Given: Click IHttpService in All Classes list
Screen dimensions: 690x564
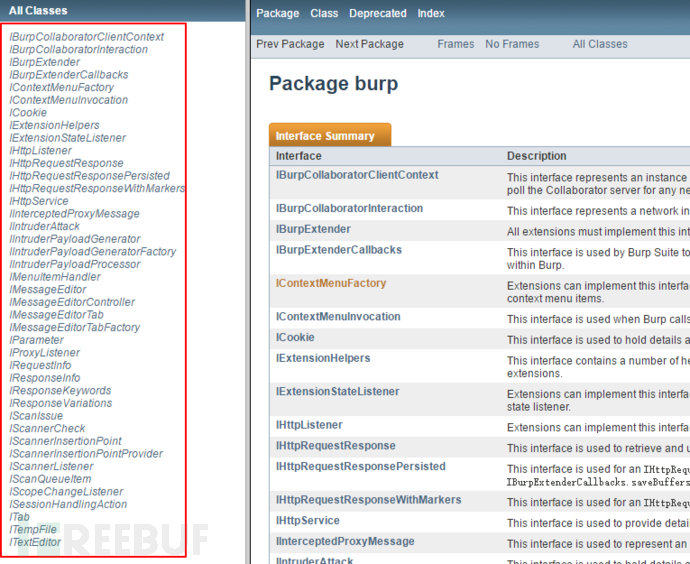Looking at the screenshot, I should pyautogui.click(x=39, y=201).
